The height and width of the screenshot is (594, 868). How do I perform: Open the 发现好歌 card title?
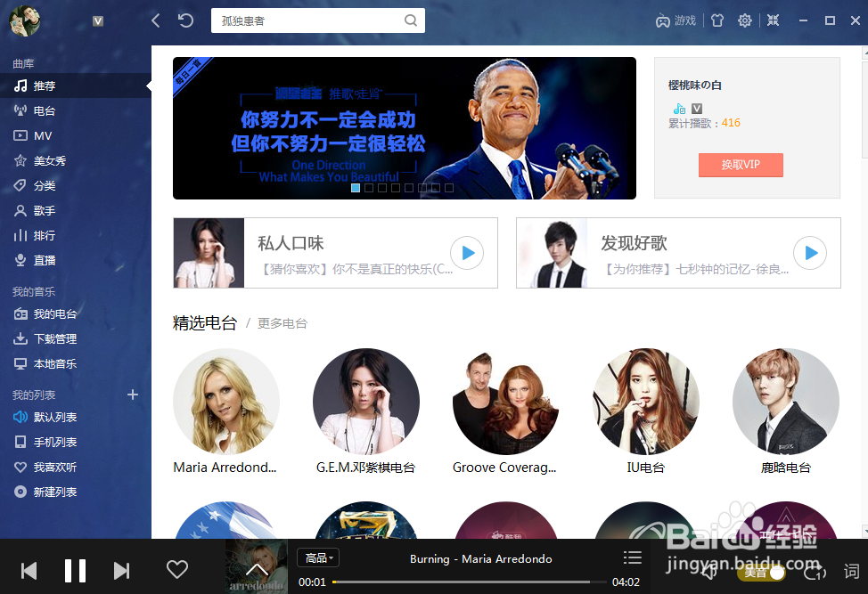634,243
